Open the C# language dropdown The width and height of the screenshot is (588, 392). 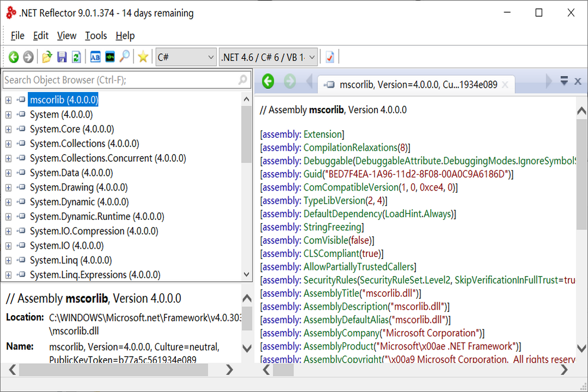186,57
